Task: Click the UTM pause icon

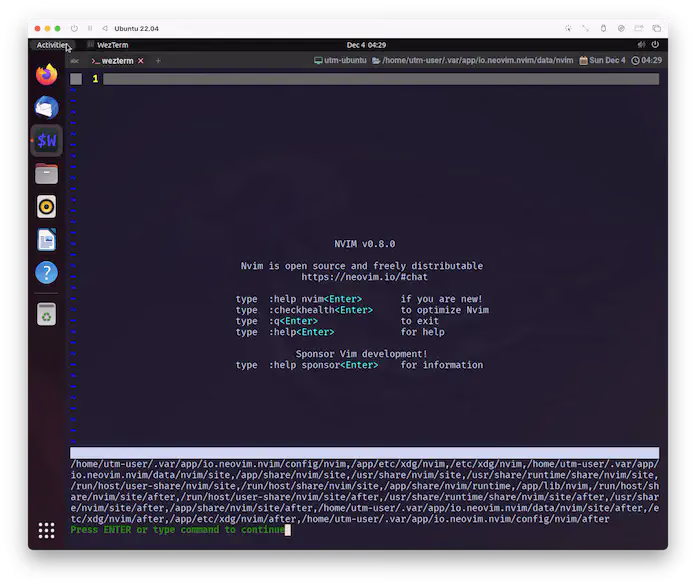Action: (90, 28)
